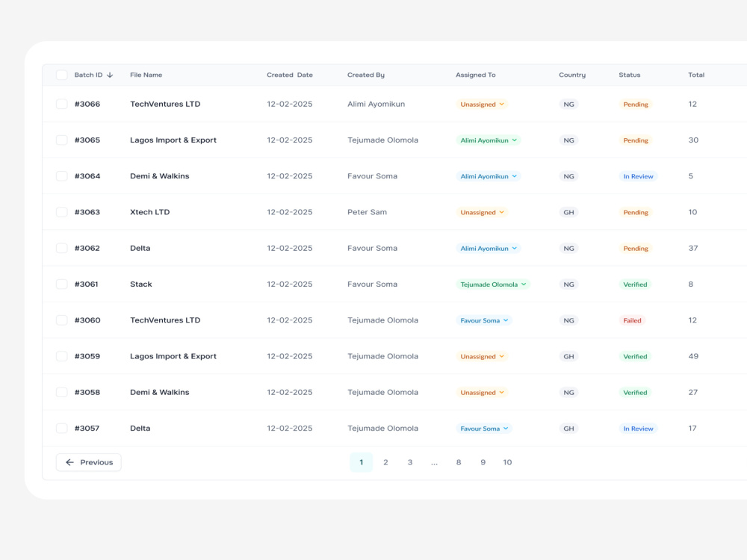Open Tejumade Olomola assignee dropdown for #3061
Screen dimensions: 747x560
pos(493,284)
